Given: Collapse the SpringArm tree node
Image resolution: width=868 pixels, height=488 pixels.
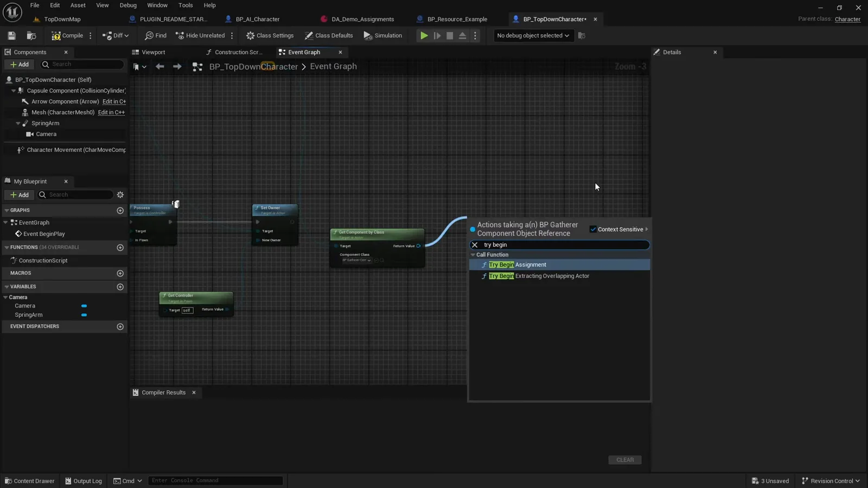Looking at the screenshot, I should point(18,123).
